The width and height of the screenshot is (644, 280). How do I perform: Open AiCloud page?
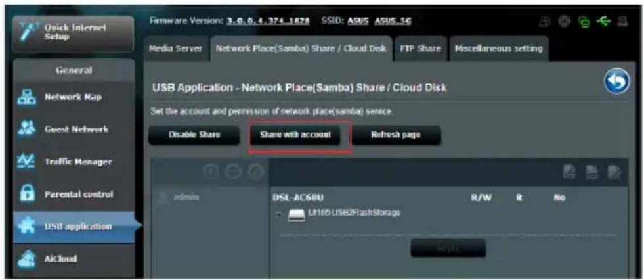(x=74, y=259)
